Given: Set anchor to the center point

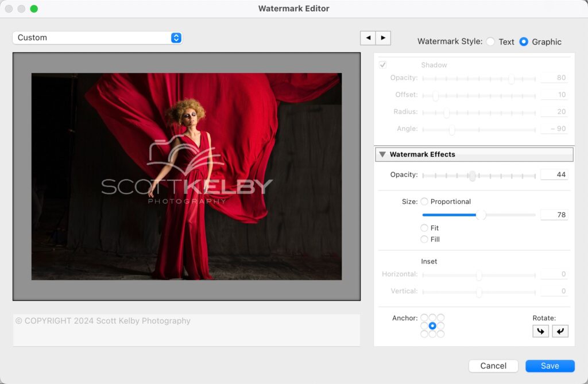Looking at the screenshot, I should (x=432, y=326).
